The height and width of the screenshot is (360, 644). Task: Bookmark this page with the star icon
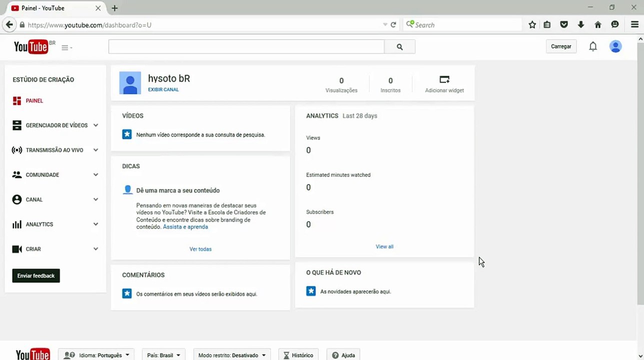pos(532,24)
